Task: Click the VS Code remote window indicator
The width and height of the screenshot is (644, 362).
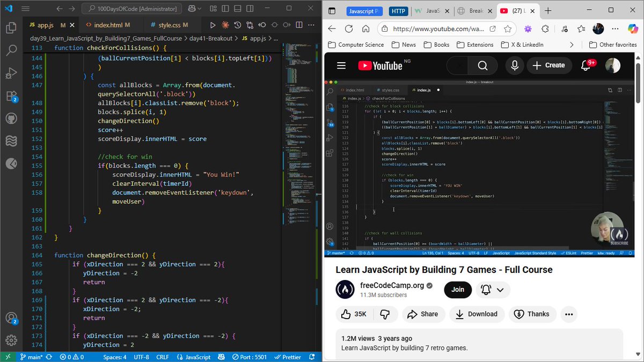Action: point(8,357)
